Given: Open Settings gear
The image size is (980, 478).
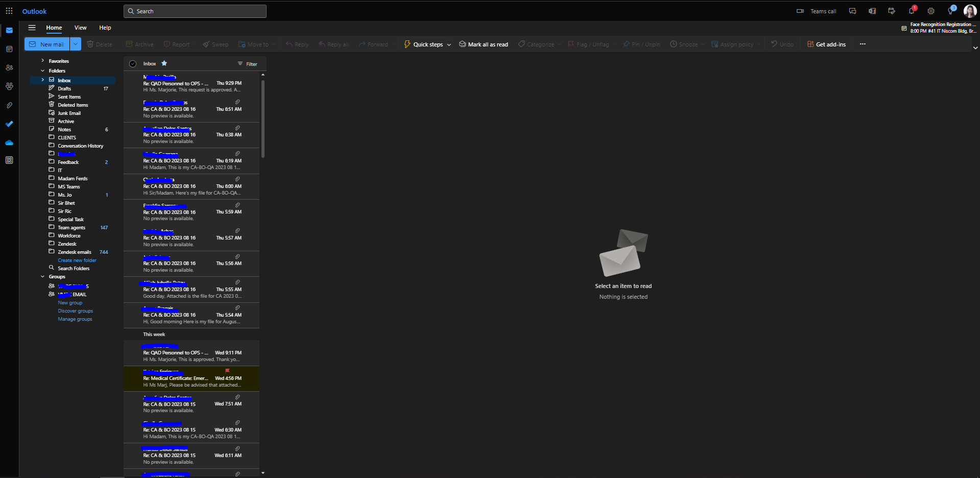Looking at the screenshot, I should pos(931,11).
